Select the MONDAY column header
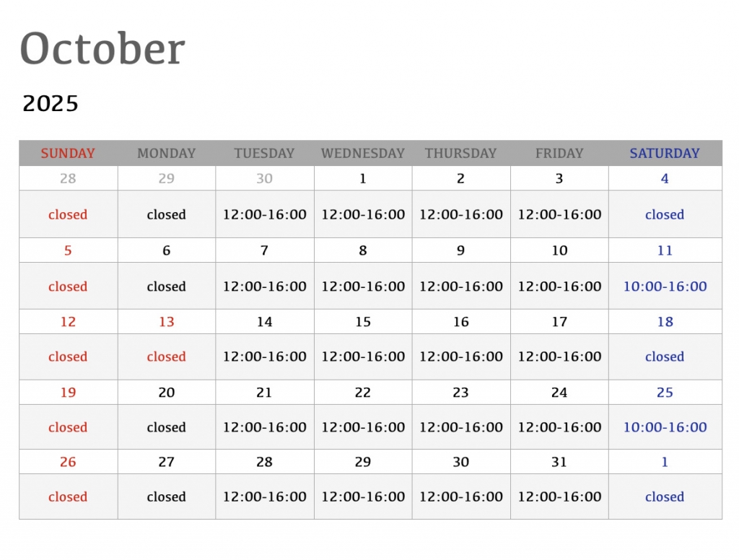Viewport: 739px width, 560px height. tap(166, 153)
